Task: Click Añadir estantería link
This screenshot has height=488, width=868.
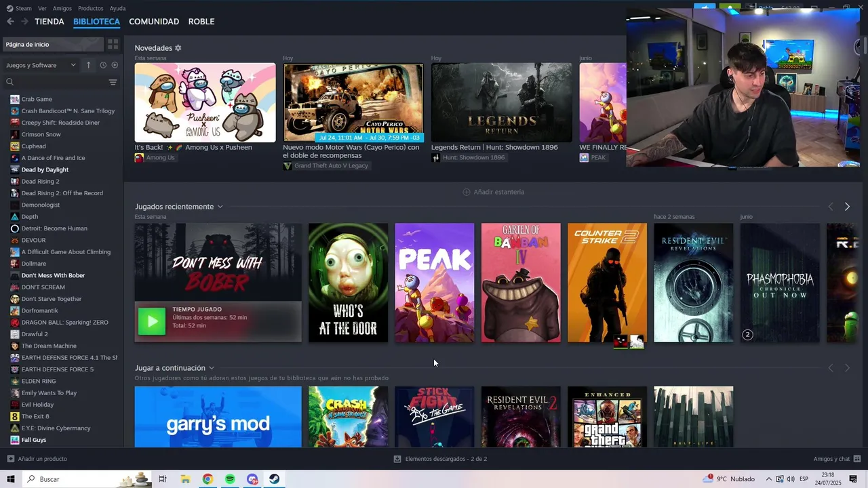Action: (498, 192)
